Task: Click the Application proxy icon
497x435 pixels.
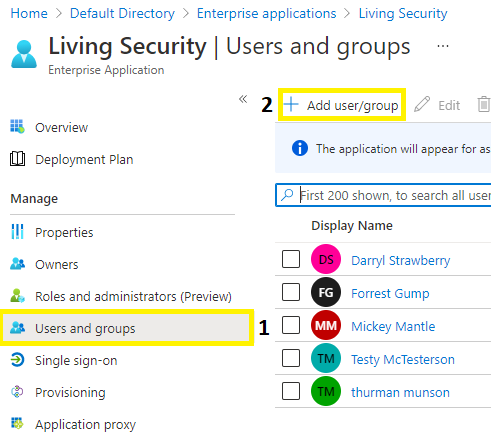Action: click(x=17, y=423)
